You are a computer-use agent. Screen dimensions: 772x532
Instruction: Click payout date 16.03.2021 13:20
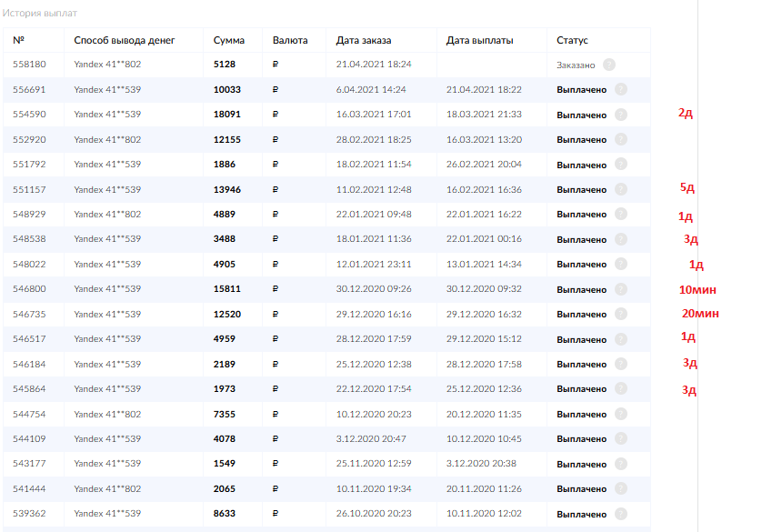coord(484,140)
